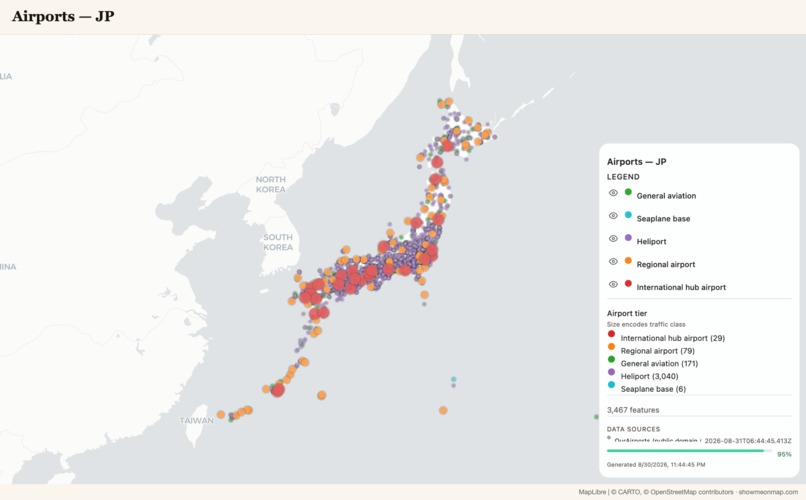Image resolution: width=806 pixels, height=500 pixels.
Task: Select the General aviation legend label
Action: (x=666, y=196)
